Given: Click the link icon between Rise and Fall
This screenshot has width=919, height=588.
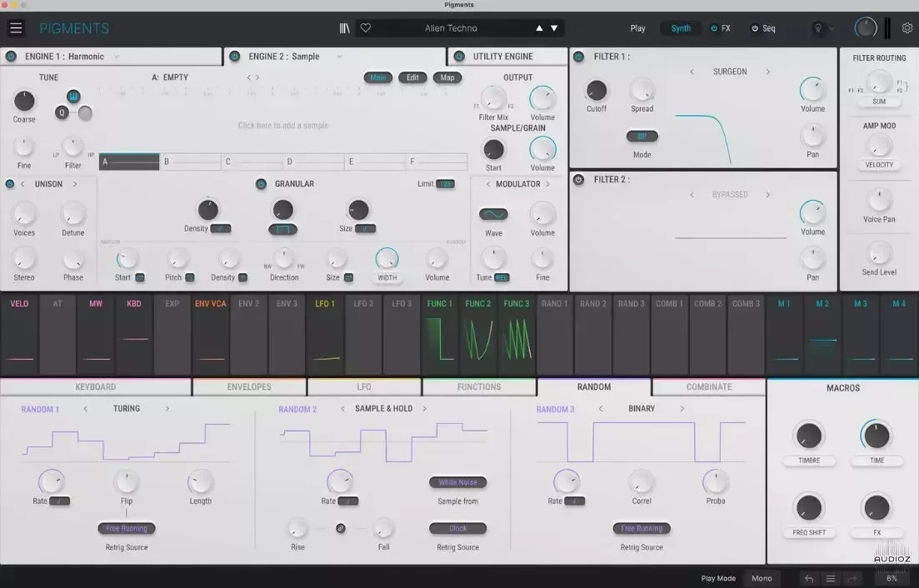Looking at the screenshot, I should [x=341, y=528].
